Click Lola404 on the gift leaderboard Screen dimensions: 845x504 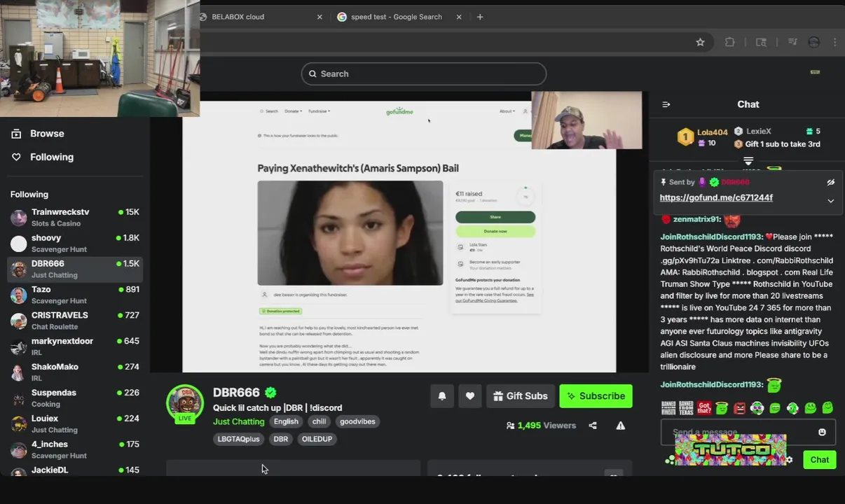[x=713, y=132]
